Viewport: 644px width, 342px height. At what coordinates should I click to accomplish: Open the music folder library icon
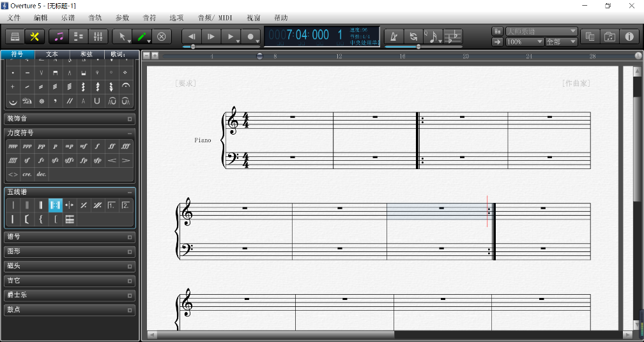pos(610,36)
